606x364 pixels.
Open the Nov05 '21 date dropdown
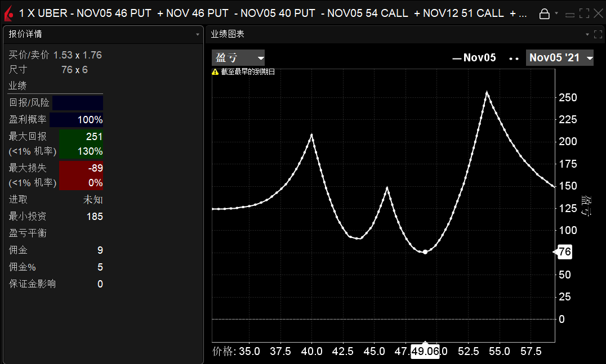(560, 58)
